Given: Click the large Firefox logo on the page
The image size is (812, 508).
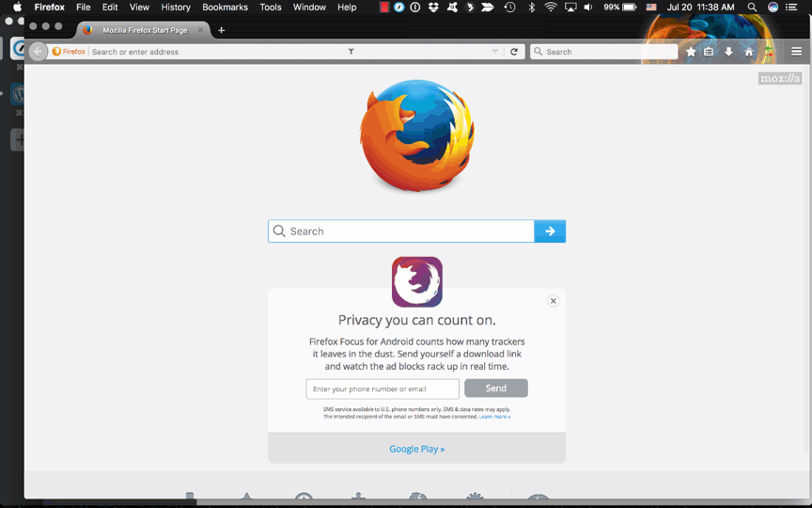Looking at the screenshot, I should tap(417, 135).
